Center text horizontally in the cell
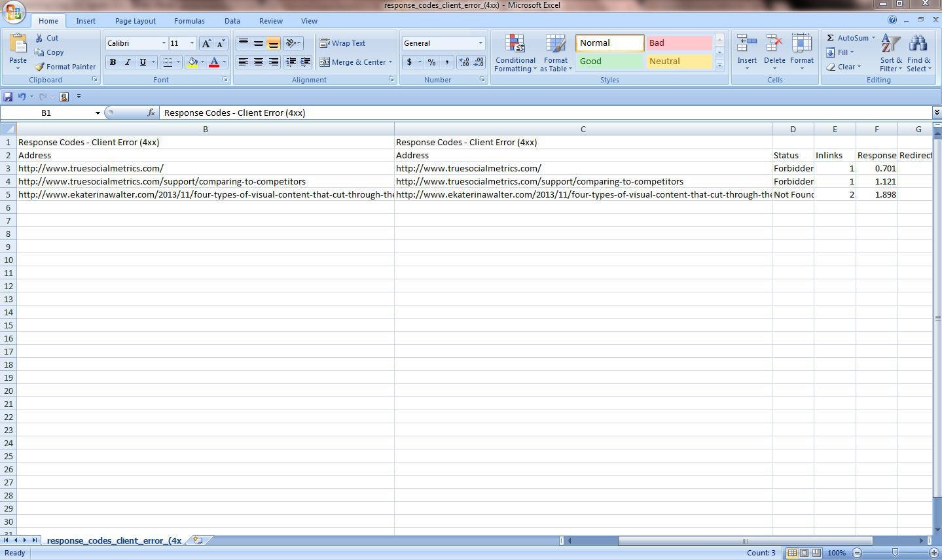The image size is (942, 560). pyautogui.click(x=259, y=62)
